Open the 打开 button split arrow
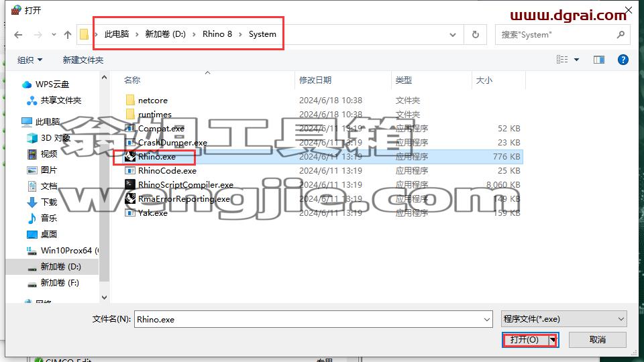This screenshot has height=362, width=644. [x=553, y=340]
